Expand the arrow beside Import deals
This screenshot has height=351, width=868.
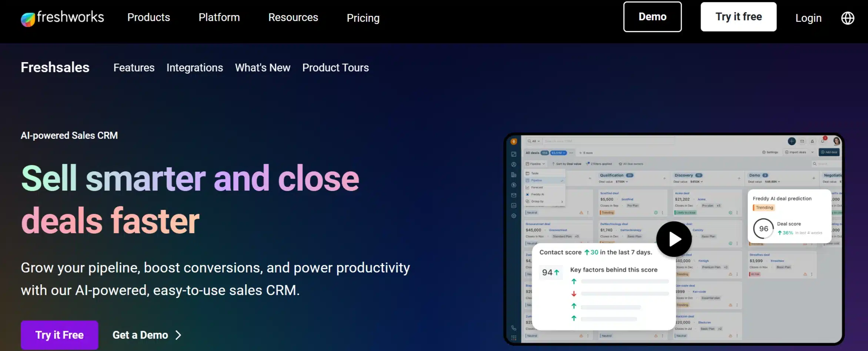812,152
